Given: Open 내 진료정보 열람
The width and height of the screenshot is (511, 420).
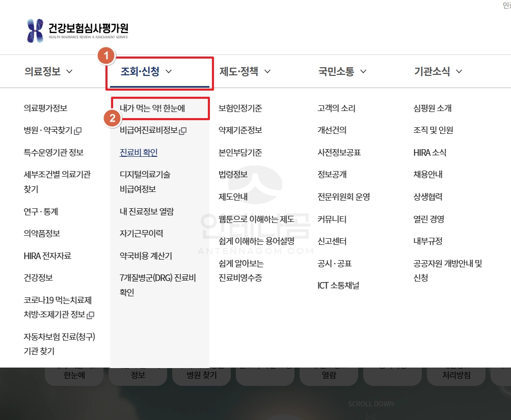Looking at the screenshot, I should 147,212.
